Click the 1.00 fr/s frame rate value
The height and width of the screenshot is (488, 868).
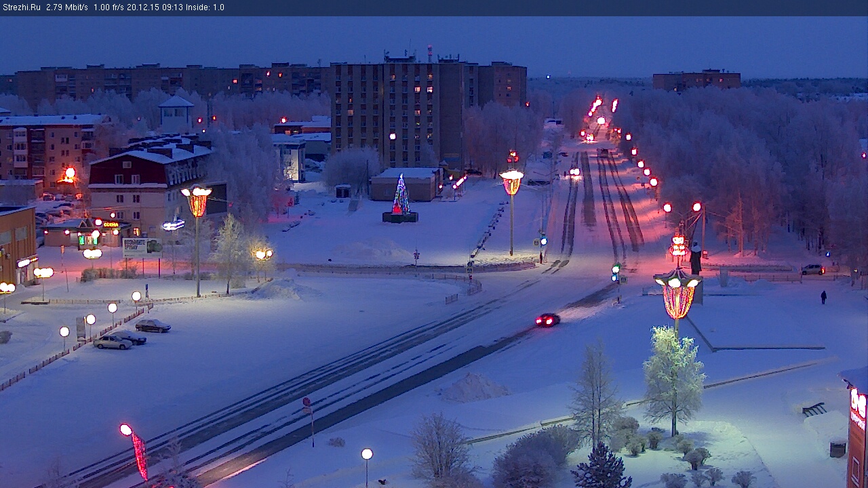click(x=108, y=7)
